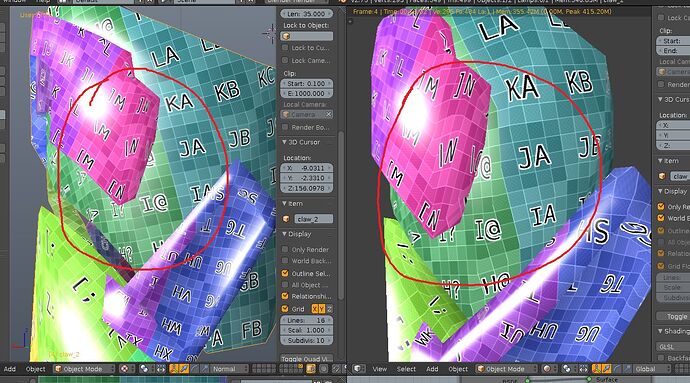Toggle manipulate center points in the right header
This screenshot has height=383, width=690.
tap(584, 369)
